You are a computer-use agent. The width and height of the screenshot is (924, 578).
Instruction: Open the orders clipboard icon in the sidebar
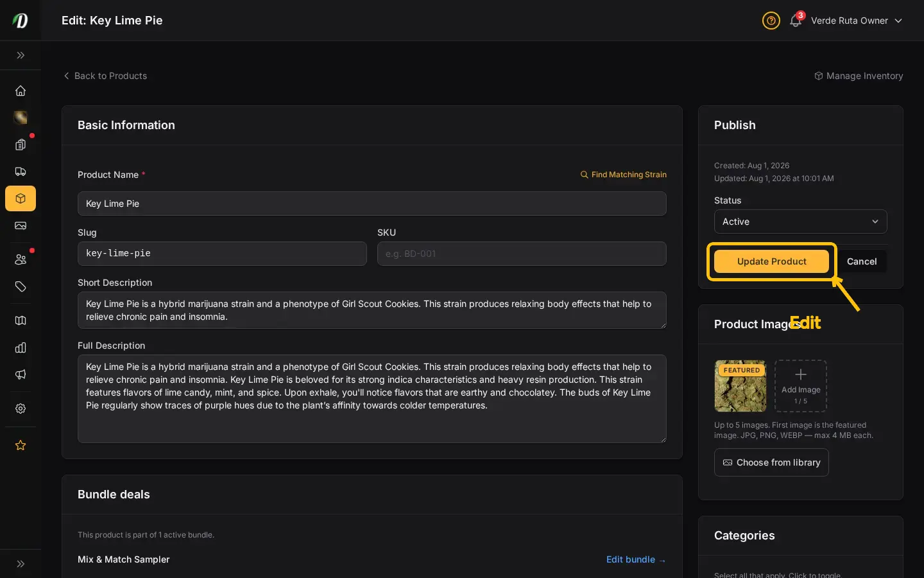click(21, 144)
